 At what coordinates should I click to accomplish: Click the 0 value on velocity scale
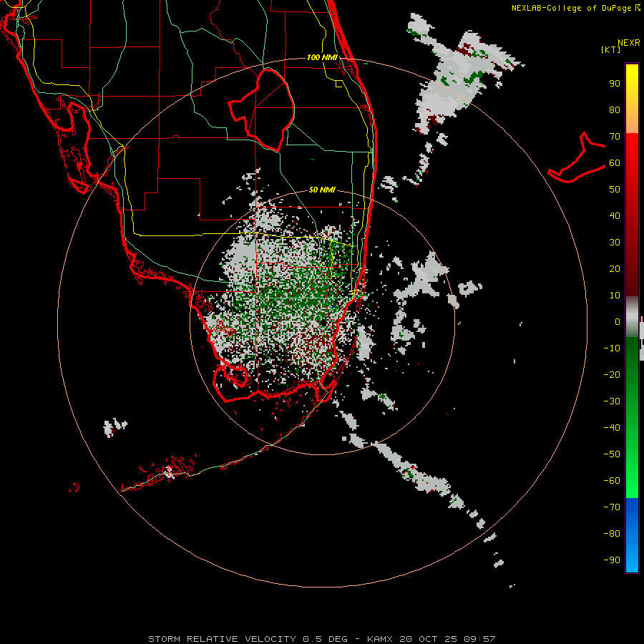(x=618, y=322)
